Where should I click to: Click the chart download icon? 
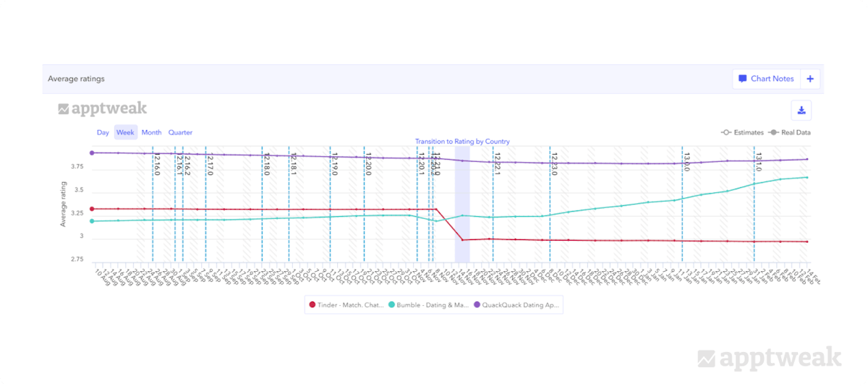coord(801,110)
